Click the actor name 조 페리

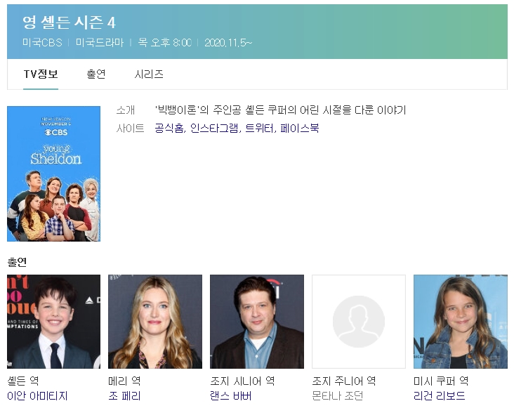[x=124, y=396]
